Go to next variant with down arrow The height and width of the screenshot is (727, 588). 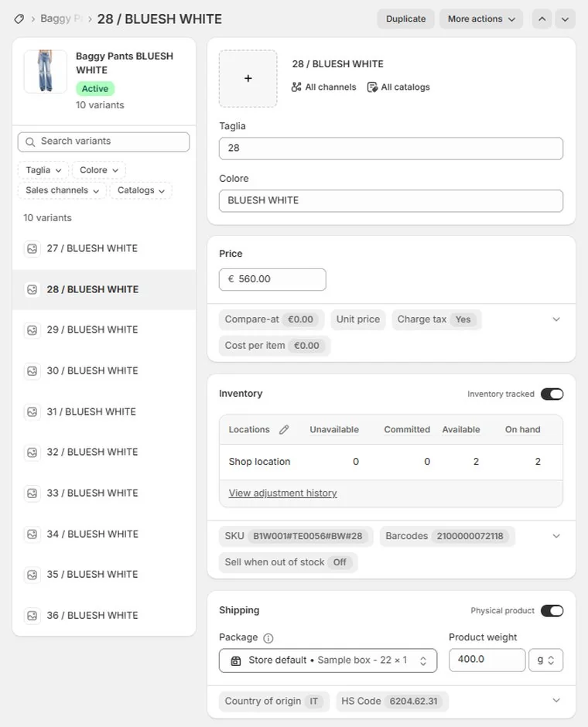565,19
